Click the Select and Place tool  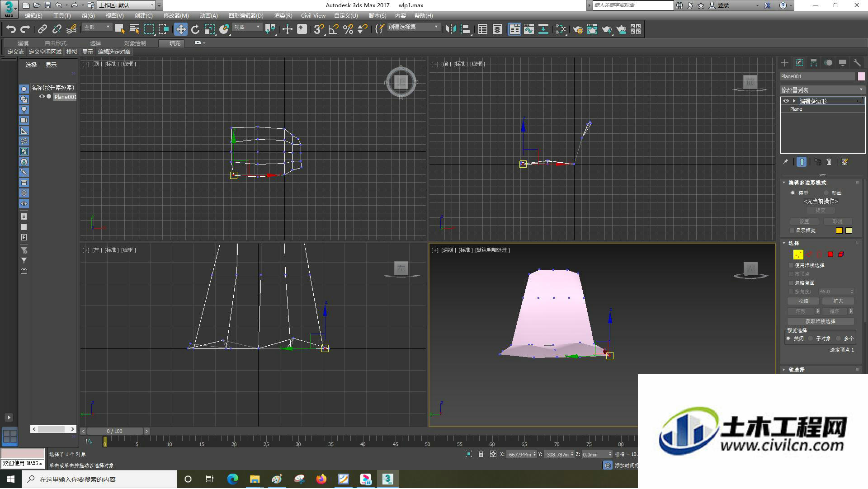224,29
